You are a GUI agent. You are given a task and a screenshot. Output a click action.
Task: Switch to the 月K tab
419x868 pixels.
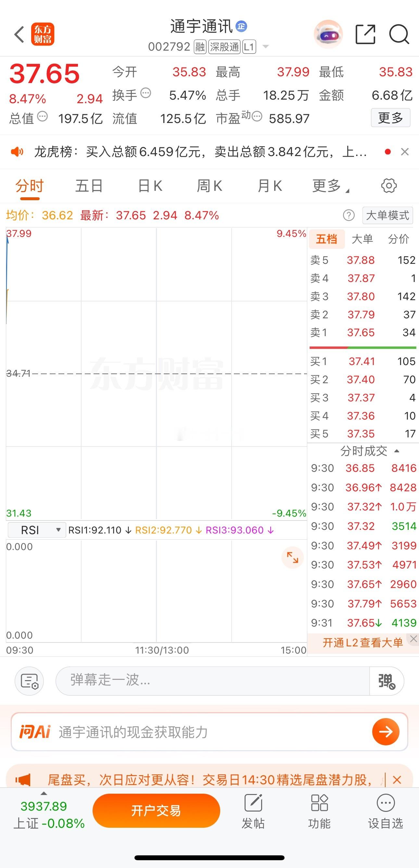pos(270,186)
